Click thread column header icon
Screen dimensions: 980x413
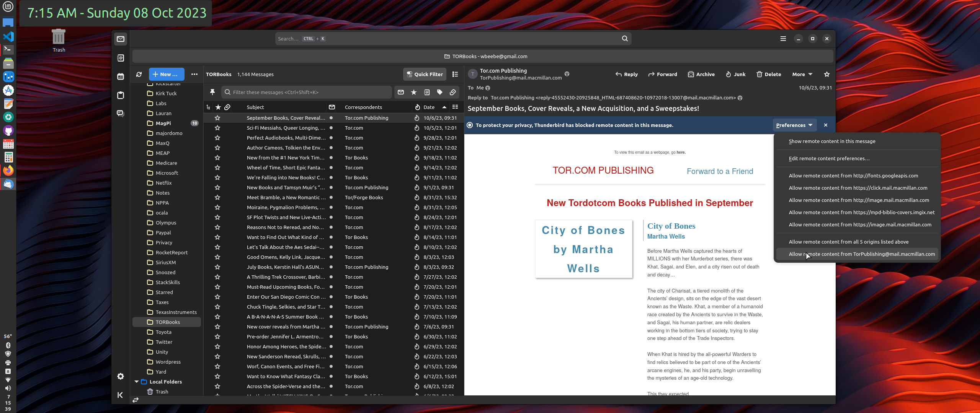pos(208,107)
